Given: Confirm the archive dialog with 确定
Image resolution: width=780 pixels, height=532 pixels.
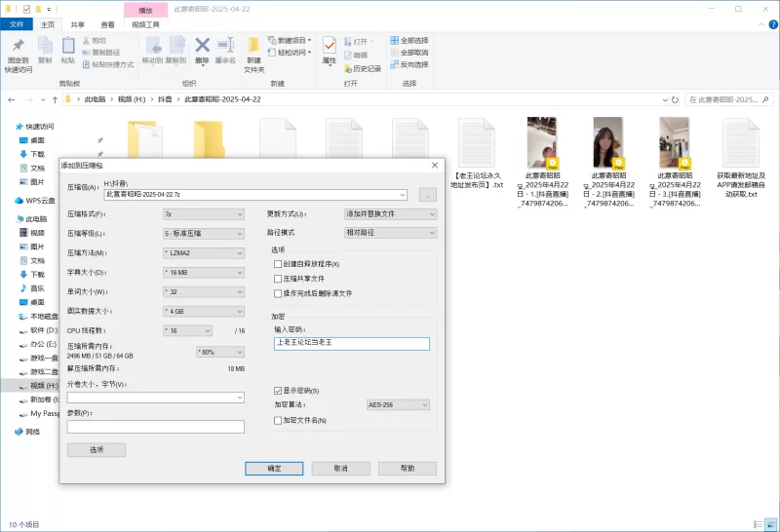Looking at the screenshot, I should [x=274, y=469].
